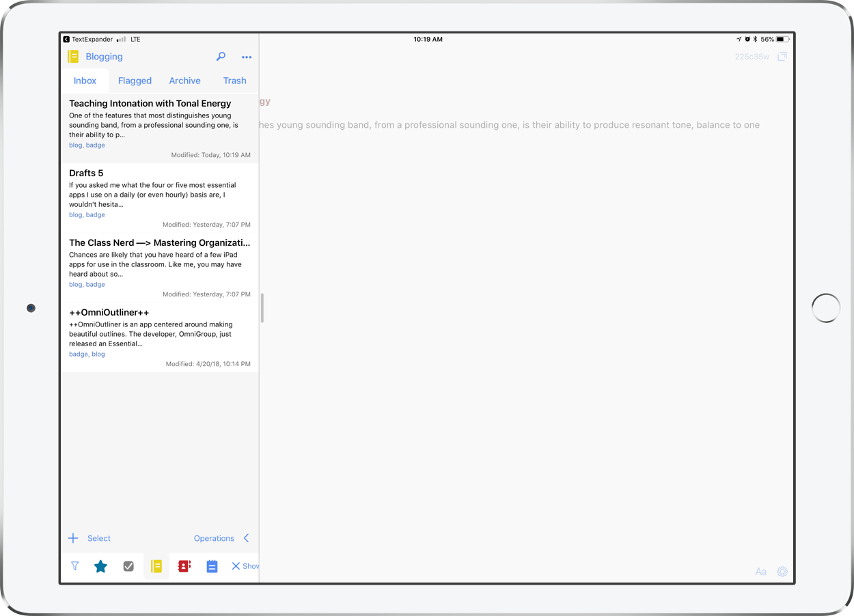Select the blue notepad workspace icon

point(212,566)
